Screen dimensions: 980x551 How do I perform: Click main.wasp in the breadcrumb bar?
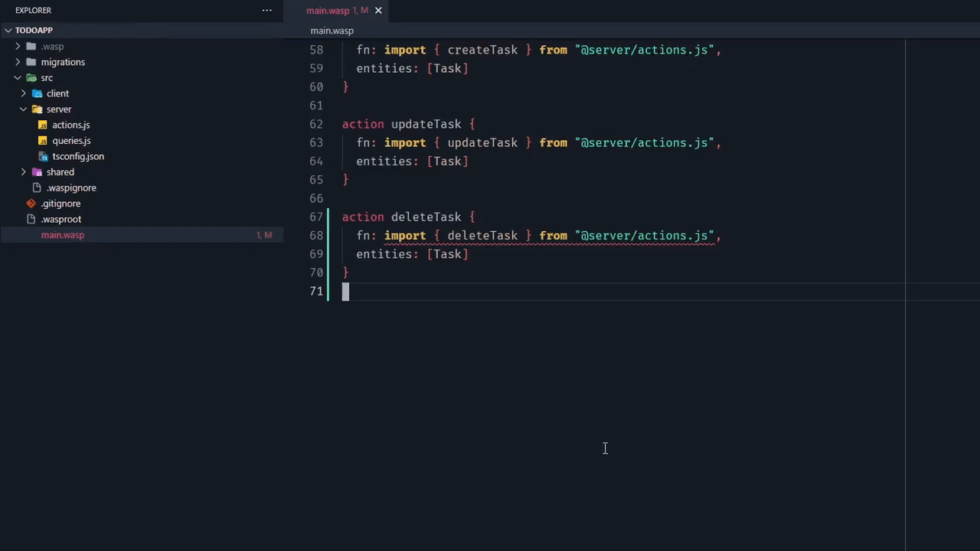[332, 31]
